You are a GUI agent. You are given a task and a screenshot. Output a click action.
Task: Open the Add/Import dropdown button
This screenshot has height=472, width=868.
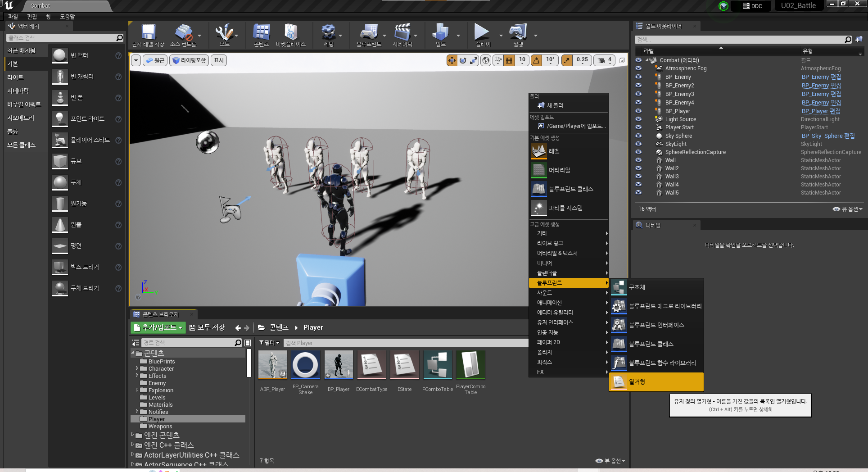click(x=158, y=327)
